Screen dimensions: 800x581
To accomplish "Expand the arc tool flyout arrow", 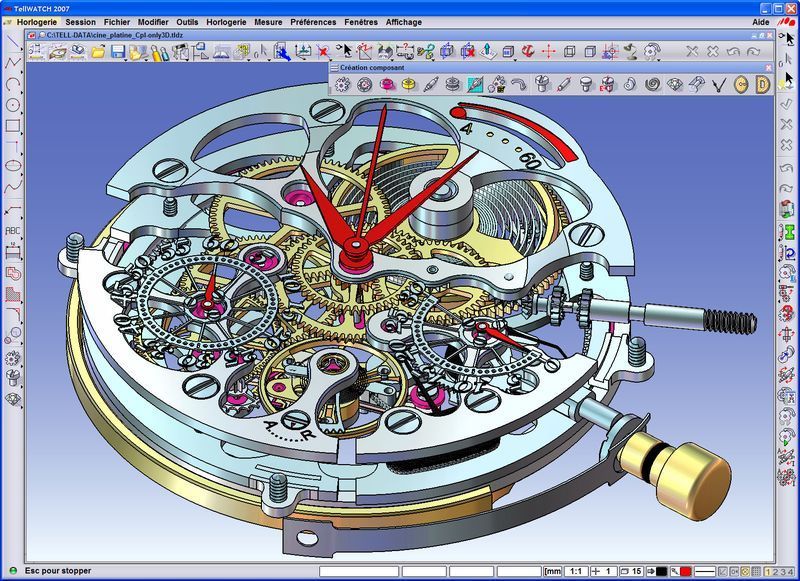I will (21, 93).
